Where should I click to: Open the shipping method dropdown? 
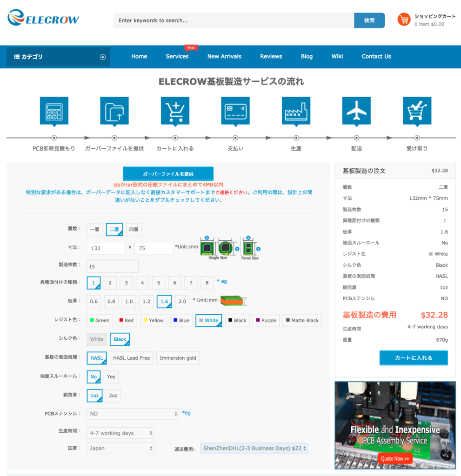(254, 449)
